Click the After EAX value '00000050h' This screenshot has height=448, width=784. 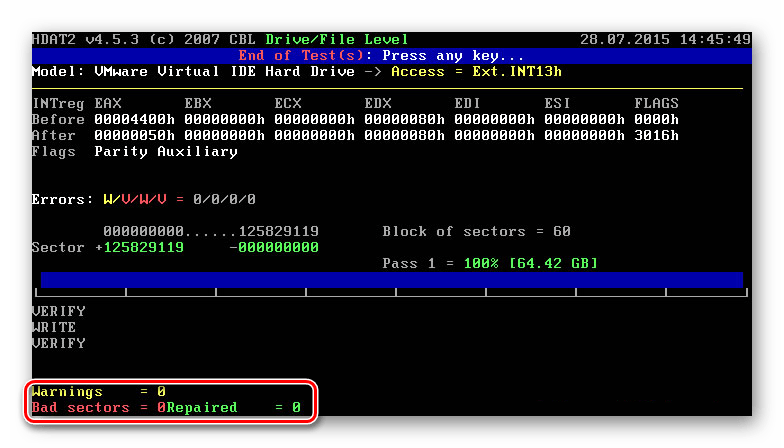pyautogui.click(x=134, y=136)
